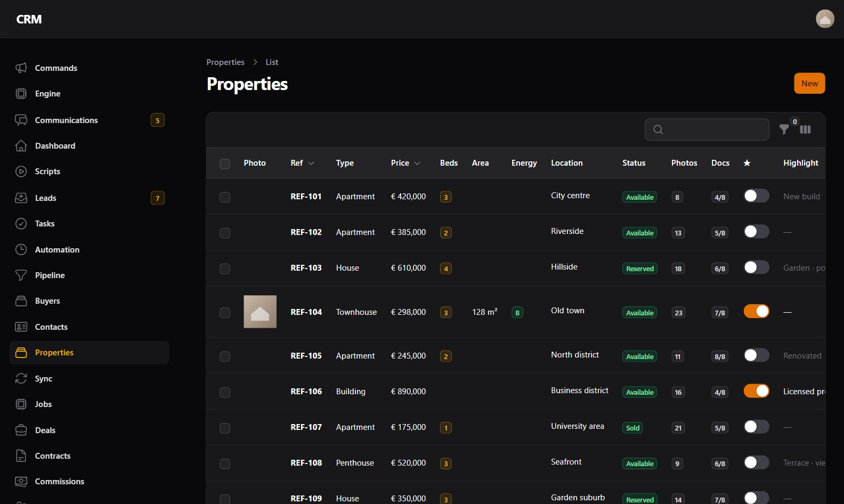The image size is (844, 504).
Task: Create a New property
Action: tap(809, 83)
